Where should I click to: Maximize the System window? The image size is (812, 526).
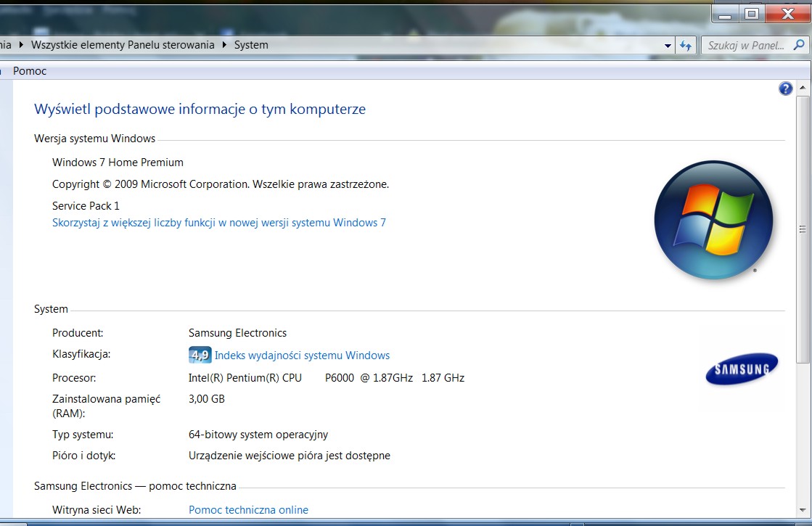click(x=752, y=14)
